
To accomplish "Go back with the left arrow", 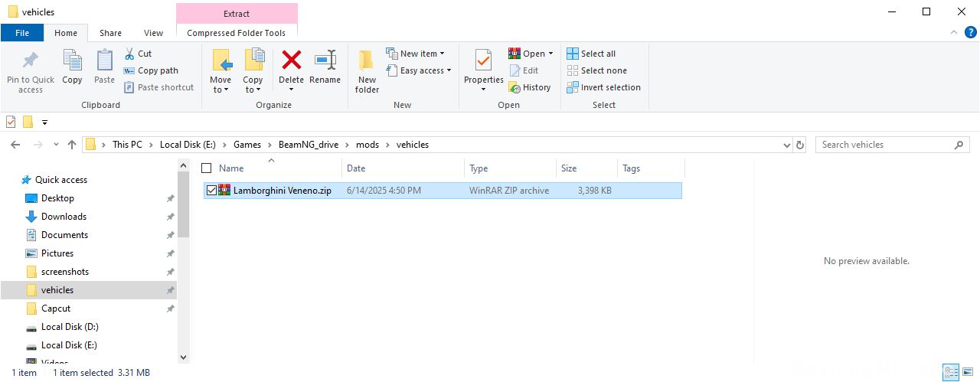I will point(16,145).
